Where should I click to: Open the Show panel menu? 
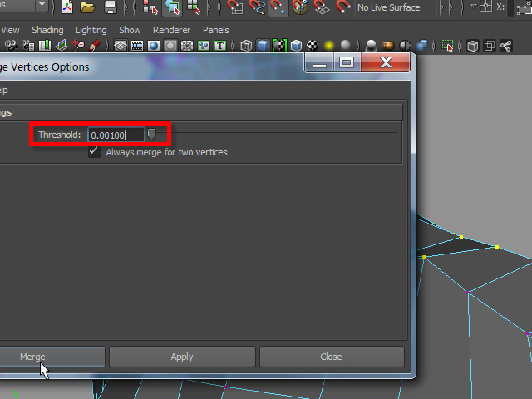[130, 30]
